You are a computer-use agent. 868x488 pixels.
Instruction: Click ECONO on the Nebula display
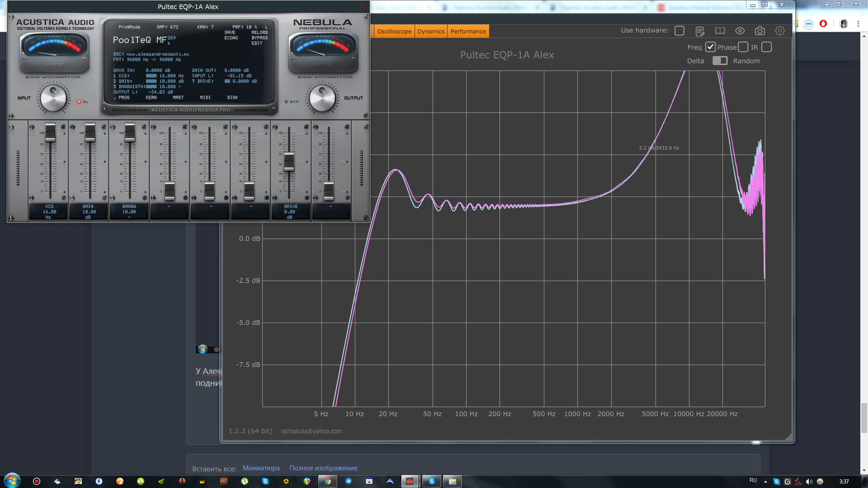tap(231, 38)
